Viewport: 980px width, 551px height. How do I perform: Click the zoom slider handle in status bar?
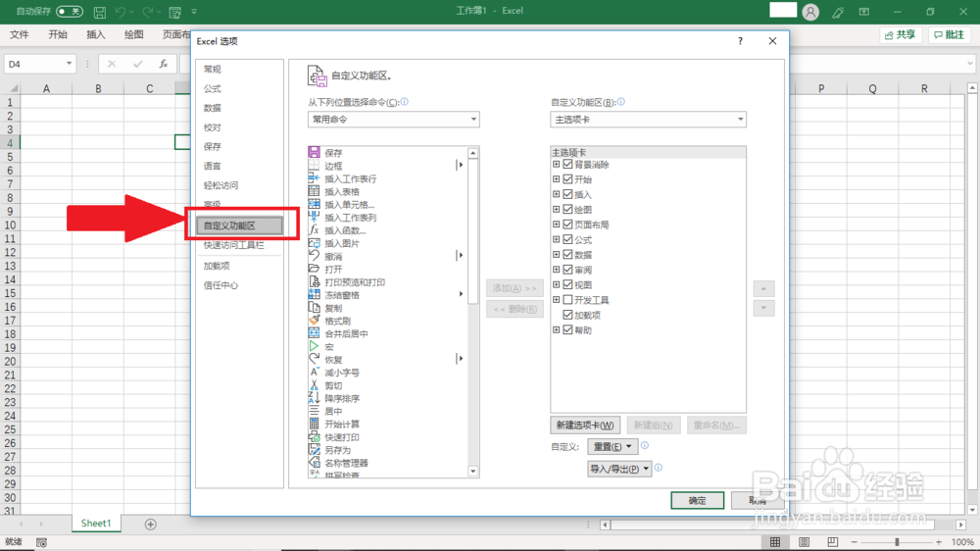pyautogui.click(x=897, y=542)
